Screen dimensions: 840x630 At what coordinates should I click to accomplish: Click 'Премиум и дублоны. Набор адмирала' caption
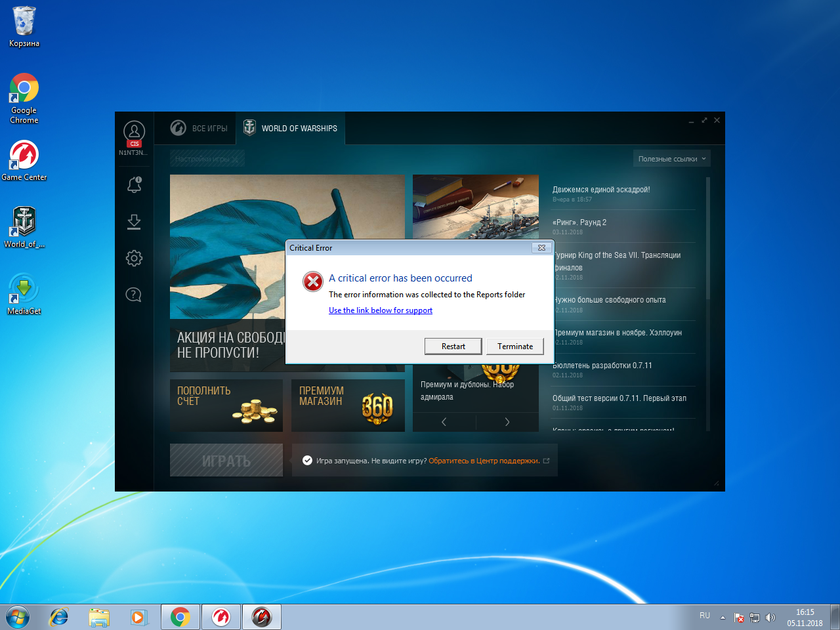tap(467, 390)
